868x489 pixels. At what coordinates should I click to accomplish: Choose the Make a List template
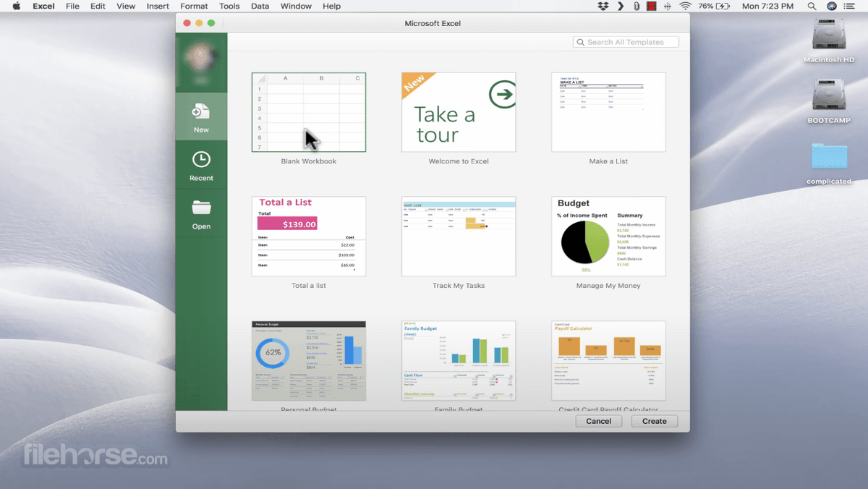(x=608, y=112)
